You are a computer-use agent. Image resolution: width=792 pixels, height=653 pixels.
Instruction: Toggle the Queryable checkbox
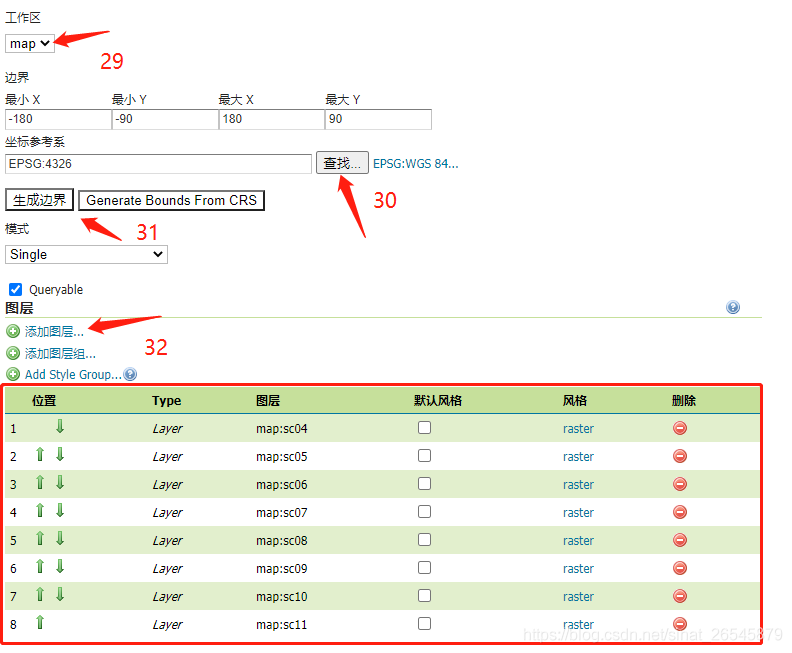(16, 289)
